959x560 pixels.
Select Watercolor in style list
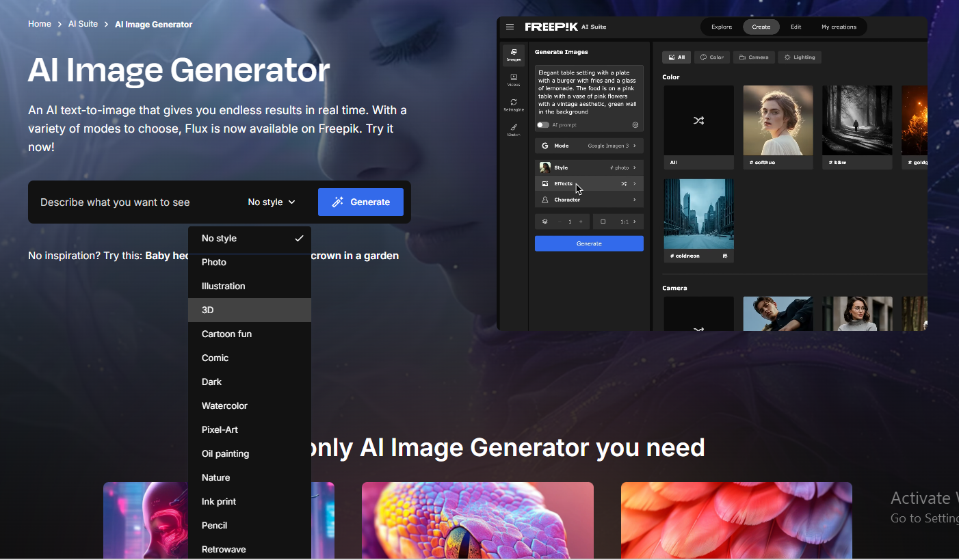click(x=250, y=405)
